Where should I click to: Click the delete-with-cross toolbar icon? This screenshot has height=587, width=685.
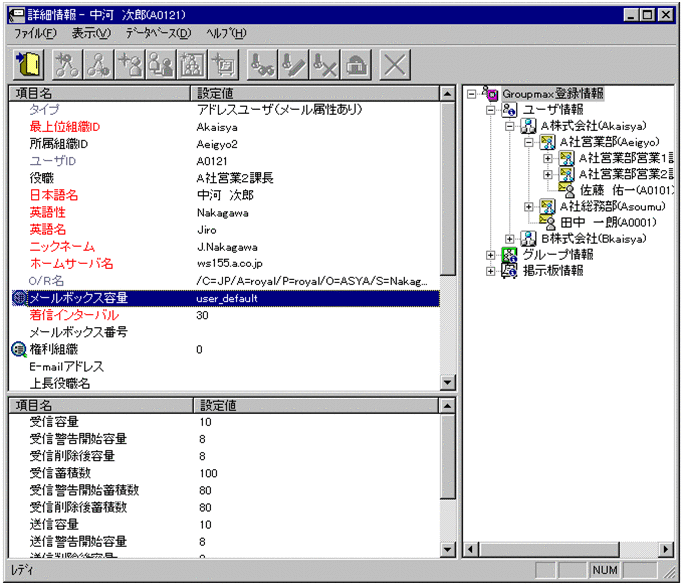[x=325, y=65]
